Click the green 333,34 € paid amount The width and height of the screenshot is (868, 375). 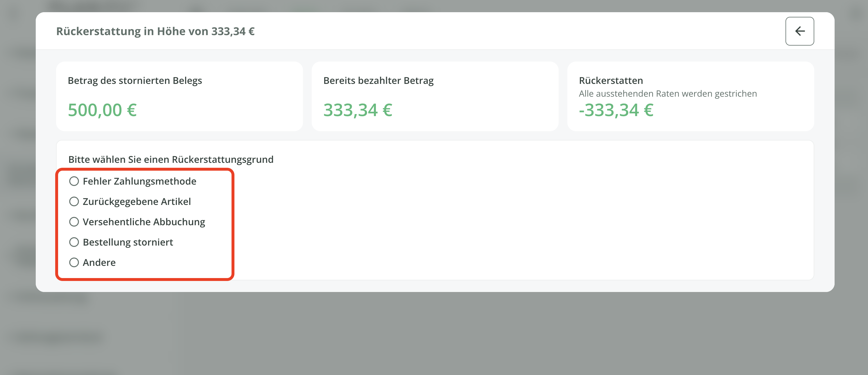click(358, 110)
